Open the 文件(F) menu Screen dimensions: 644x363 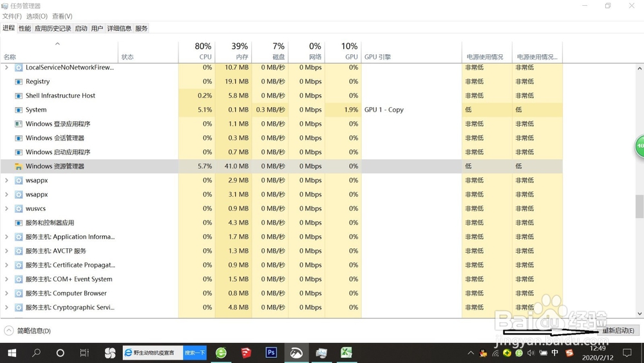pyautogui.click(x=12, y=17)
